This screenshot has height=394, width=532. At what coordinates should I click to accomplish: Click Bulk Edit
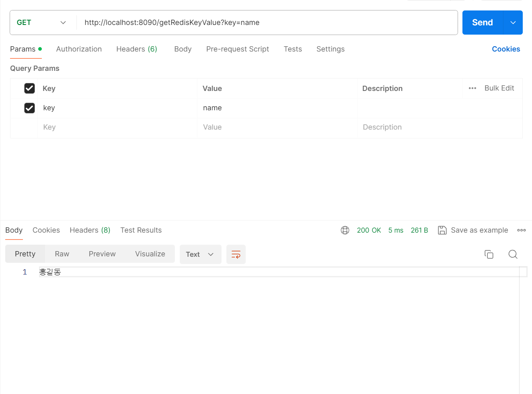(x=499, y=88)
